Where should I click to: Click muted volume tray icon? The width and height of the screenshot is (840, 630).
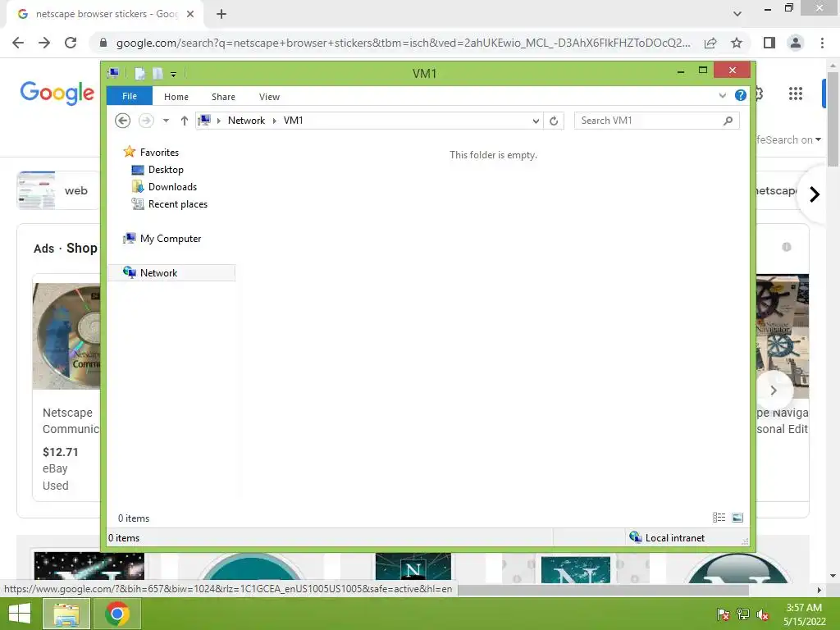[x=763, y=614]
